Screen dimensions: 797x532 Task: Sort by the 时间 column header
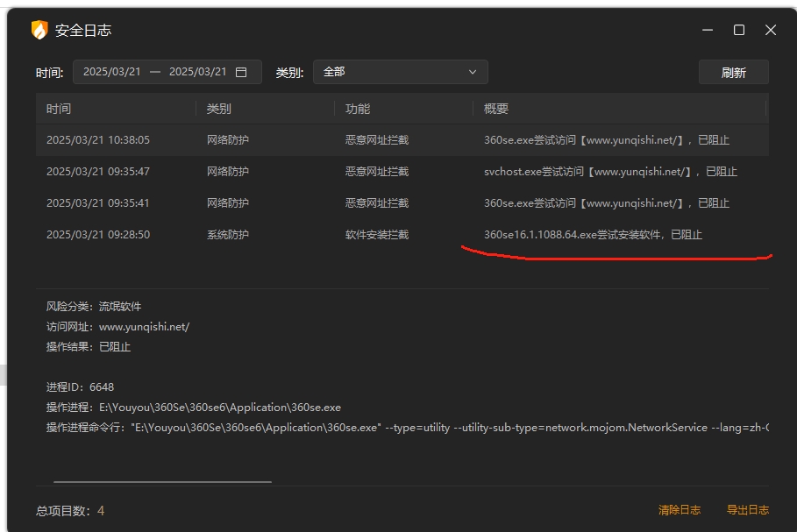[x=59, y=109]
